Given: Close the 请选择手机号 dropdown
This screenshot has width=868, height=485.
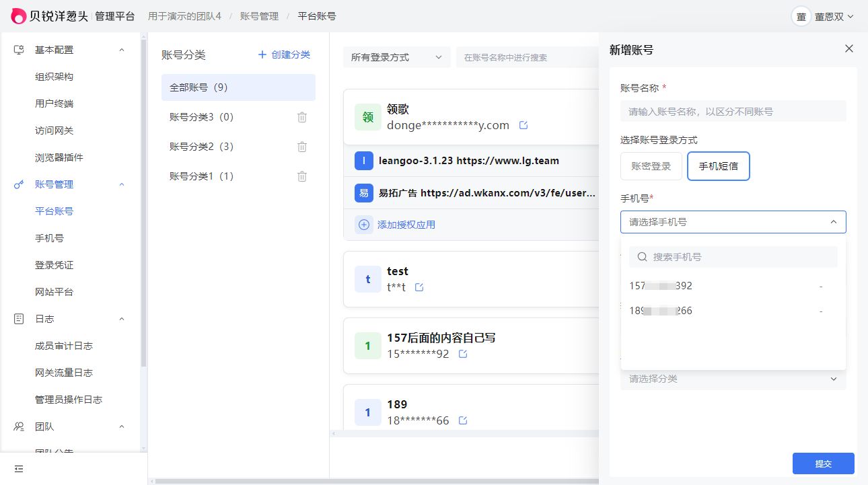Looking at the screenshot, I should pyautogui.click(x=834, y=222).
